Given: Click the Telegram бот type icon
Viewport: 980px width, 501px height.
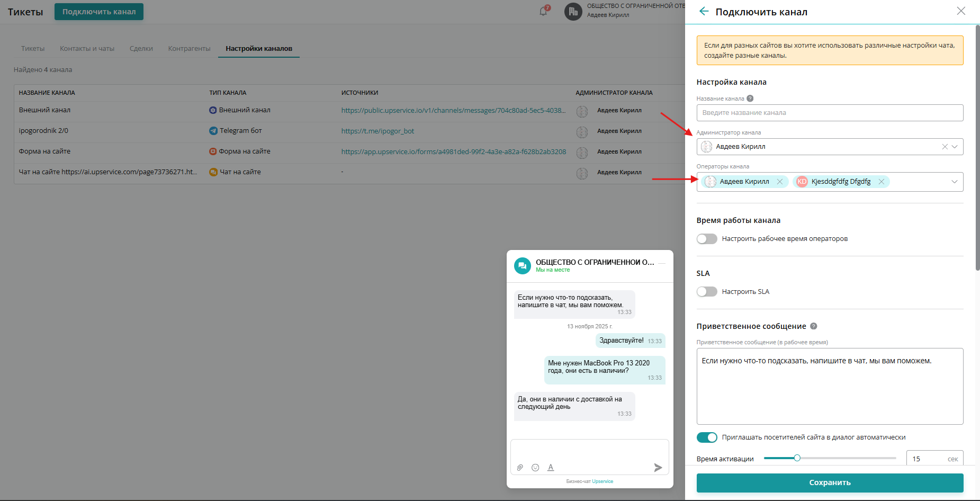Looking at the screenshot, I should 213,131.
